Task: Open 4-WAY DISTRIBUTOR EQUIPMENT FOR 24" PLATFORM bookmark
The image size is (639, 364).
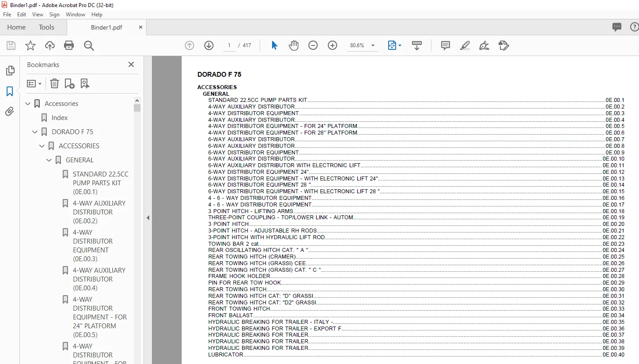Action: [100, 317]
